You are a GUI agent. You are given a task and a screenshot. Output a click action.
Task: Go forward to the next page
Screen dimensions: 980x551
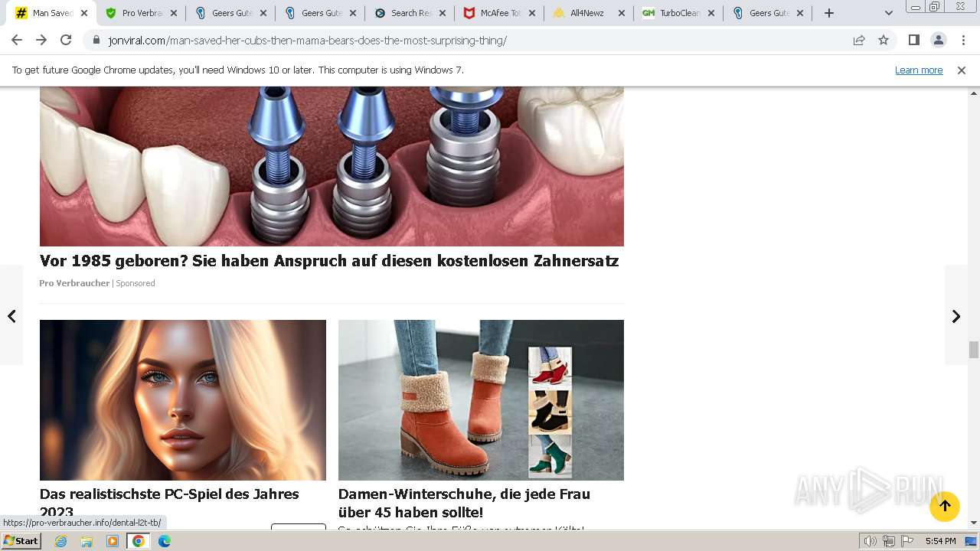[41, 40]
